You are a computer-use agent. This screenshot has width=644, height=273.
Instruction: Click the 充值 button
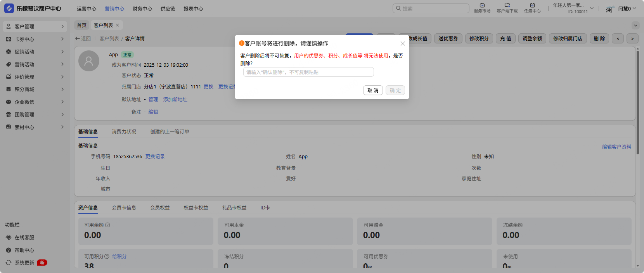pyautogui.click(x=506, y=38)
